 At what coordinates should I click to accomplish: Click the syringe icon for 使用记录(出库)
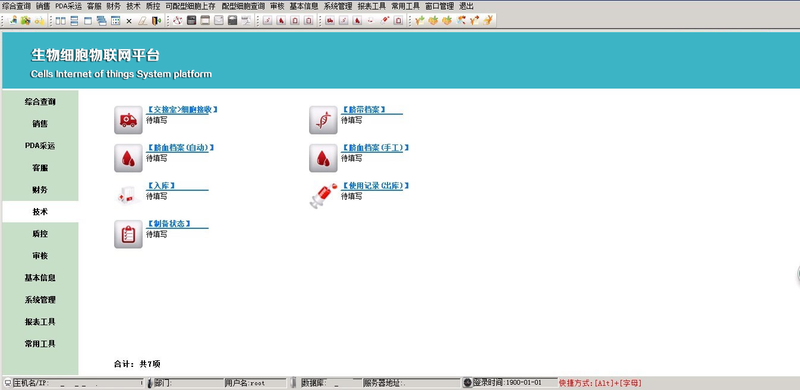pos(323,196)
